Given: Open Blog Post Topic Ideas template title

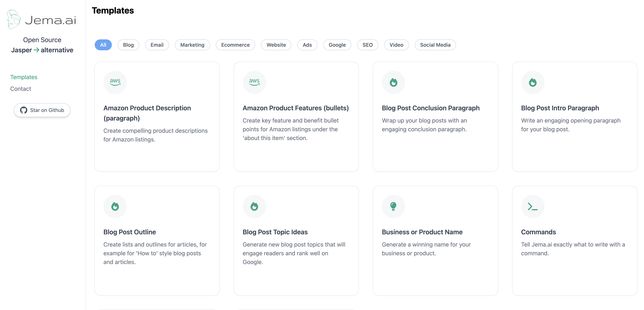Looking at the screenshot, I should coord(275,232).
